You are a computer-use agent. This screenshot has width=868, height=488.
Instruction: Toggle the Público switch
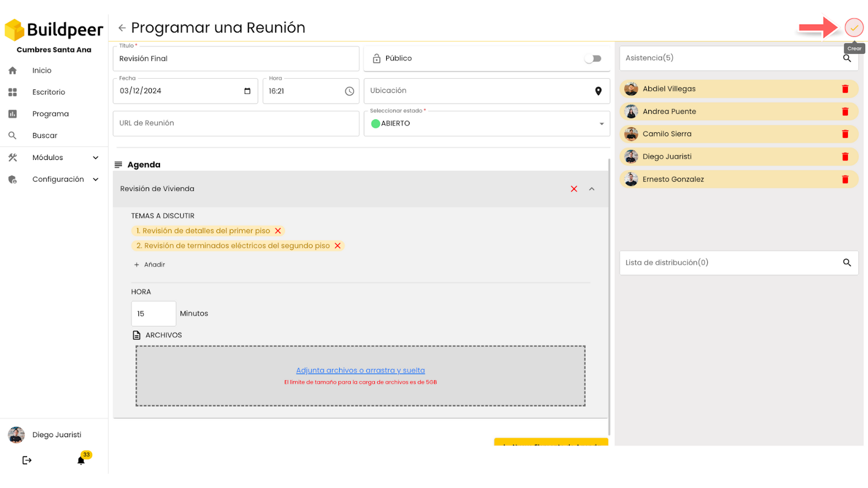click(x=593, y=59)
